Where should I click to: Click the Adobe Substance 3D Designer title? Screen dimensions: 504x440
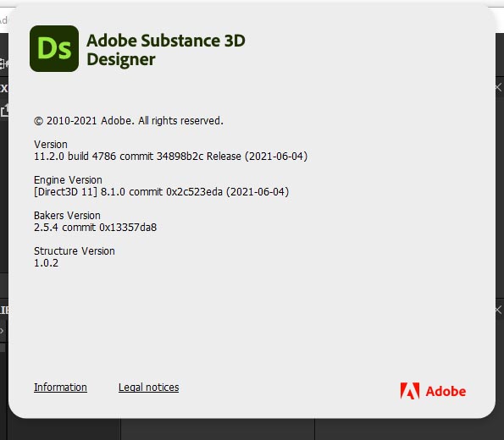(x=166, y=50)
